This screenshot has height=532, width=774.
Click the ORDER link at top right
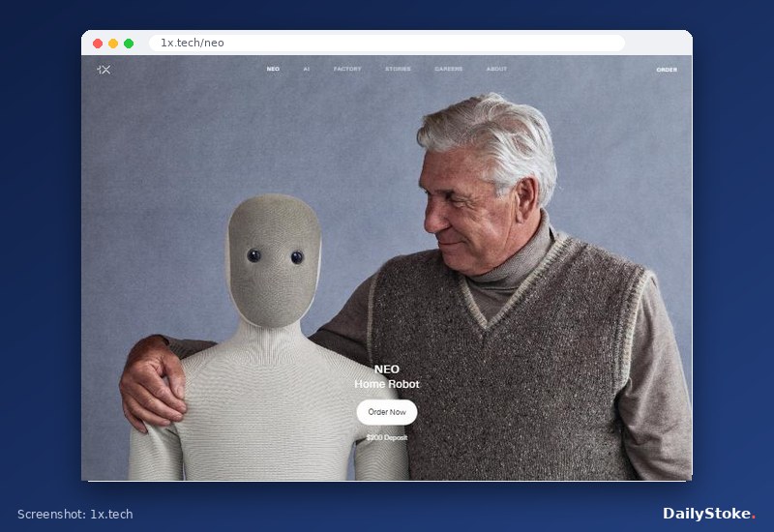click(x=667, y=70)
